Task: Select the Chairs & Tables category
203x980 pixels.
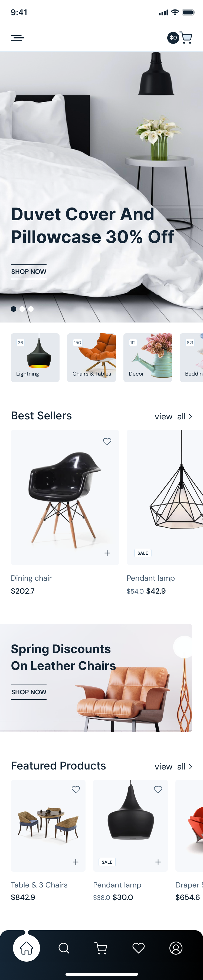Action: coord(91,358)
